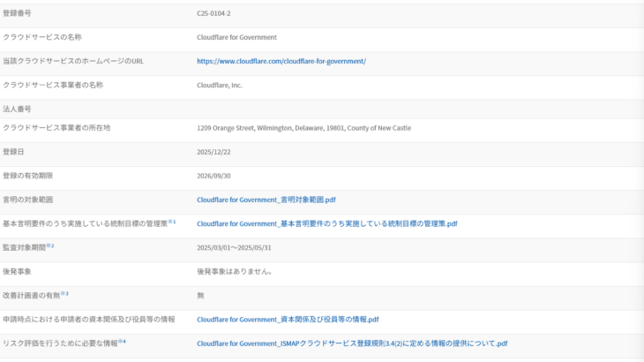Click the 言明の対象範囲 label
Screen dimensions: 644x362
(28, 200)
